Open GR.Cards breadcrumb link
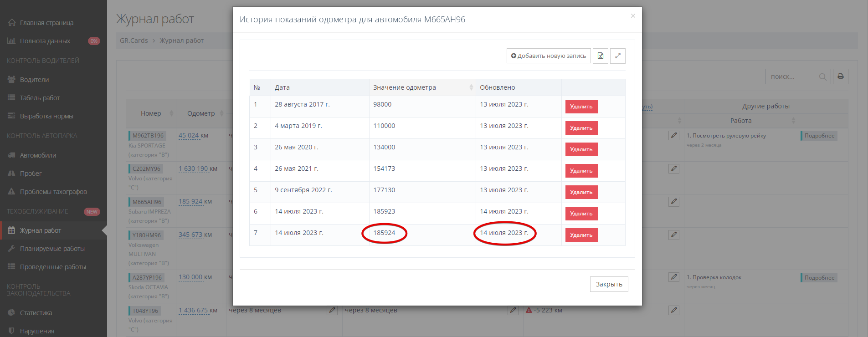868x337 pixels. (x=134, y=41)
